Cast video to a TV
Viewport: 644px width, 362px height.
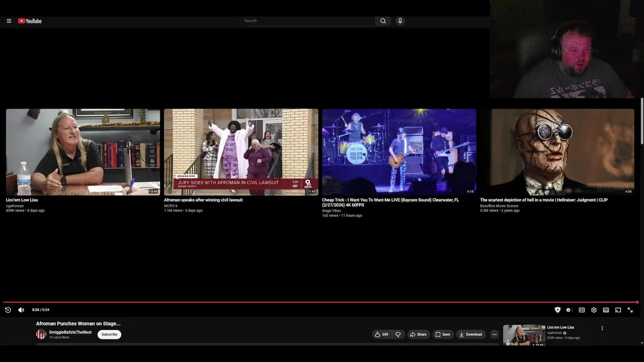(x=618, y=310)
